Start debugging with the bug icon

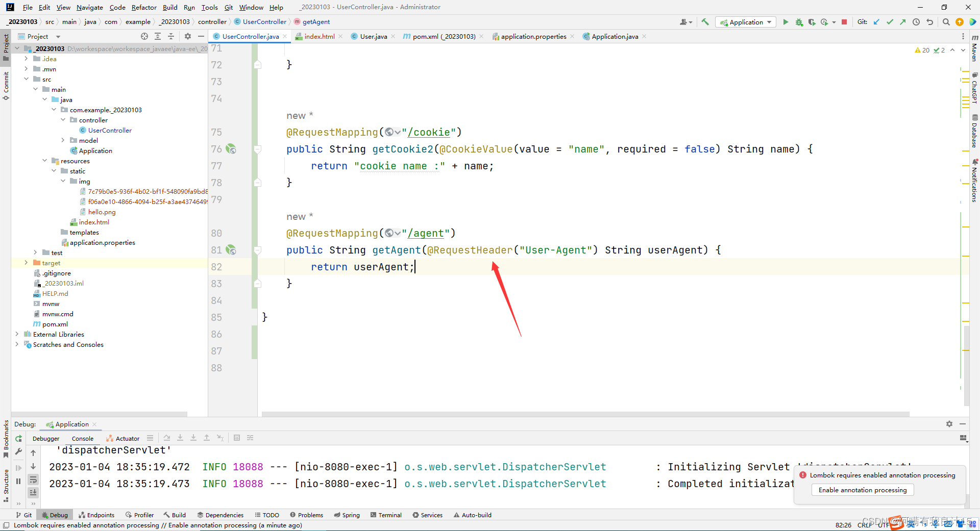(x=799, y=22)
